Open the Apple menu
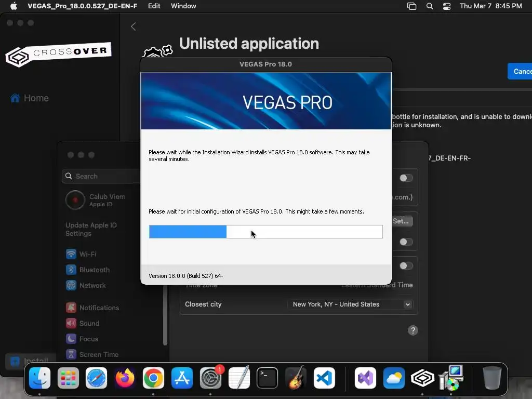This screenshot has width=532, height=399. click(14, 6)
